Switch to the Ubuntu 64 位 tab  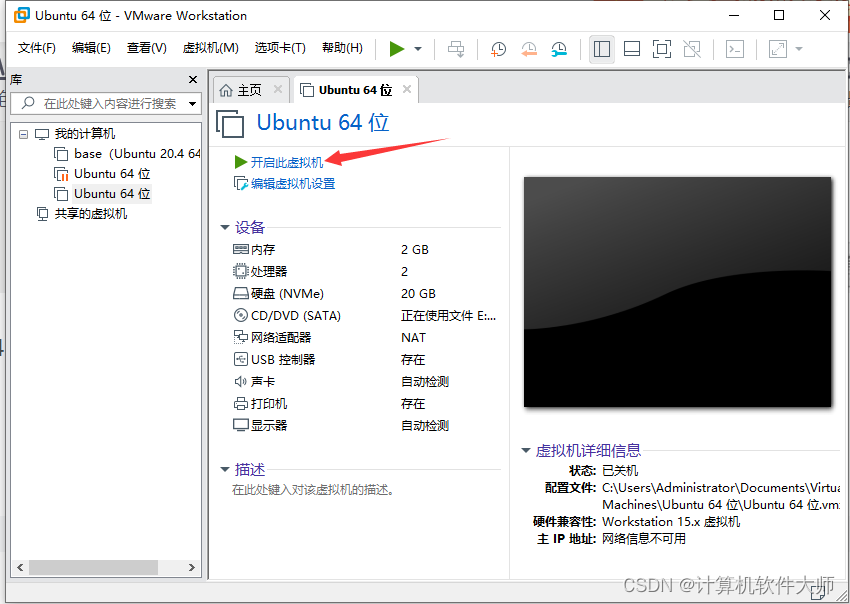click(x=355, y=90)
